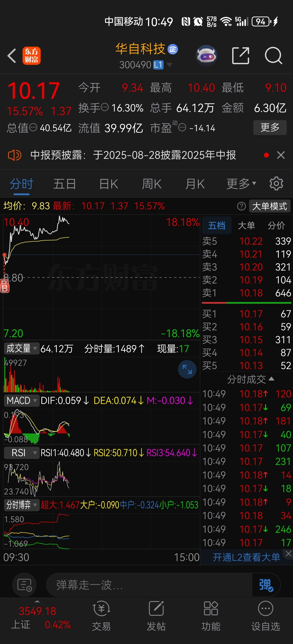
Task: Tap the 卖5 10.22 order row
Action: [x=246, y=241]
